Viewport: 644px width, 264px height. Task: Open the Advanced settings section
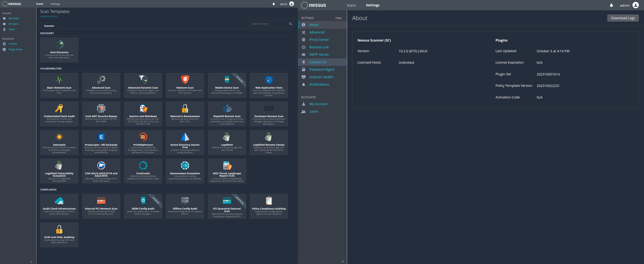(x=322, y=32)
